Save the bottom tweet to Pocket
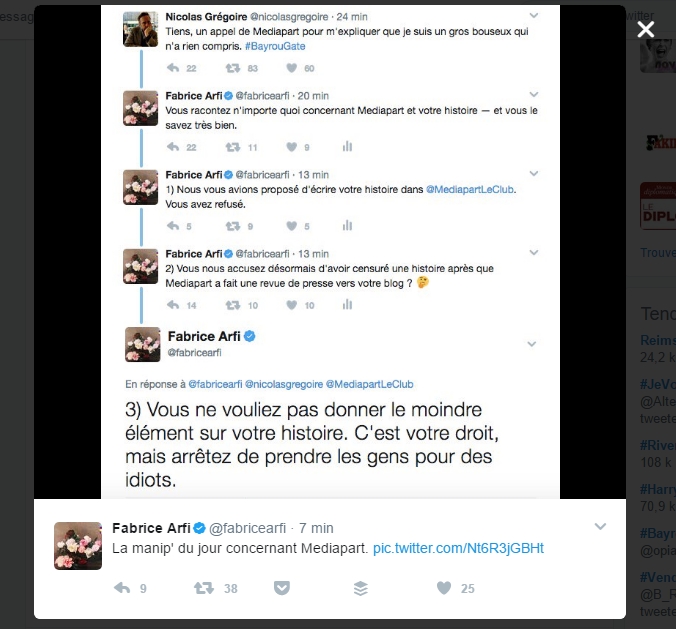The height and width of the screenshot is (629, 676). pyautogui.click(x=282, y=588)
